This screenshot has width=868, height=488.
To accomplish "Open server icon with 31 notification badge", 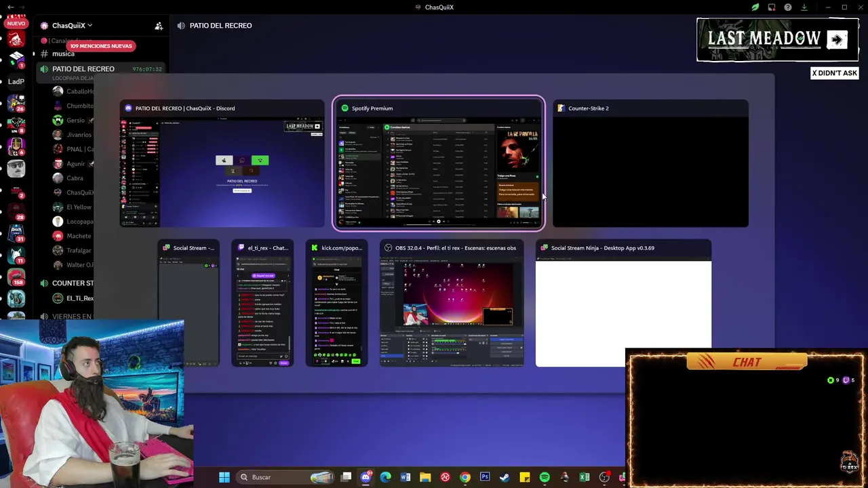I will click(x=16, y=234).
